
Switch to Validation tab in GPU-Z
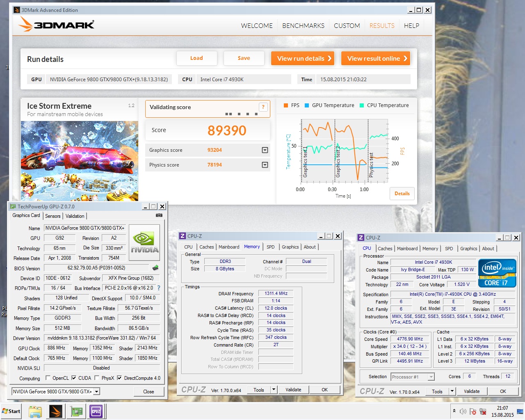point(75,216)
